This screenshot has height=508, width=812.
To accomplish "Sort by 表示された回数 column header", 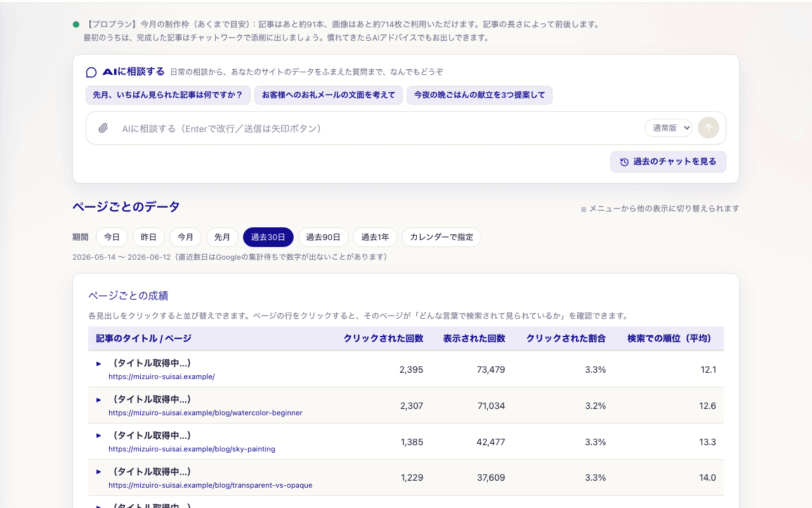I will click(475, 338).
